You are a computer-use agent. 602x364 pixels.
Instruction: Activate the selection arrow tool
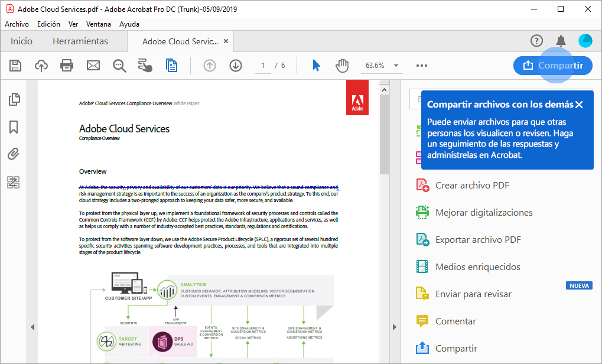[x=316, y=66]
